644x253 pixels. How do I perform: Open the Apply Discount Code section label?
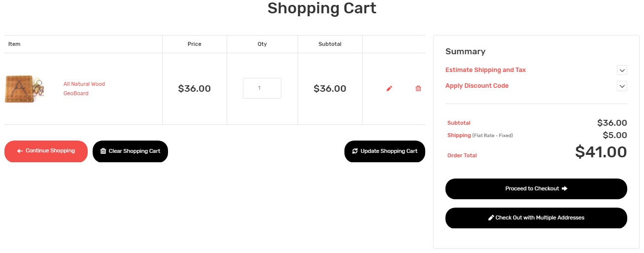click(x=476, y=86)
